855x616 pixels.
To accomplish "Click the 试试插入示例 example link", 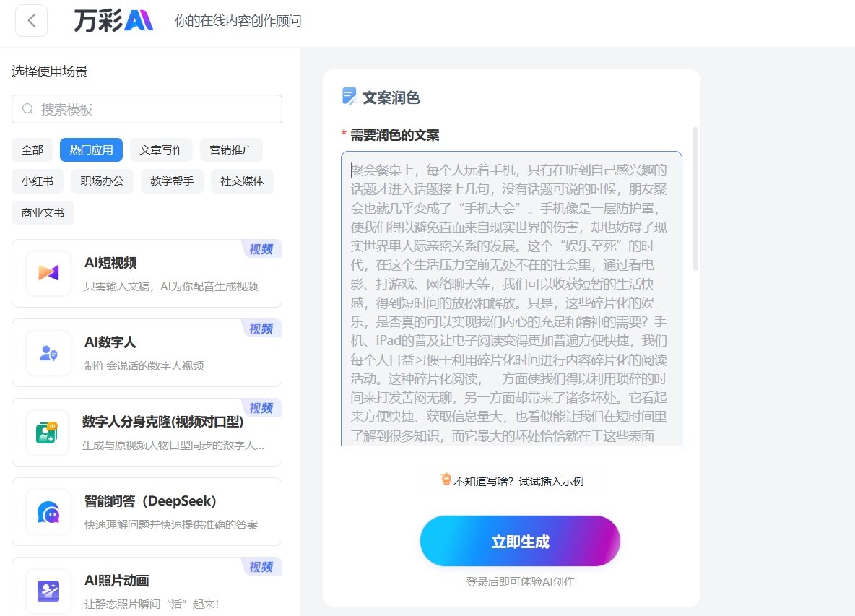I will click(x=551, y=480).
